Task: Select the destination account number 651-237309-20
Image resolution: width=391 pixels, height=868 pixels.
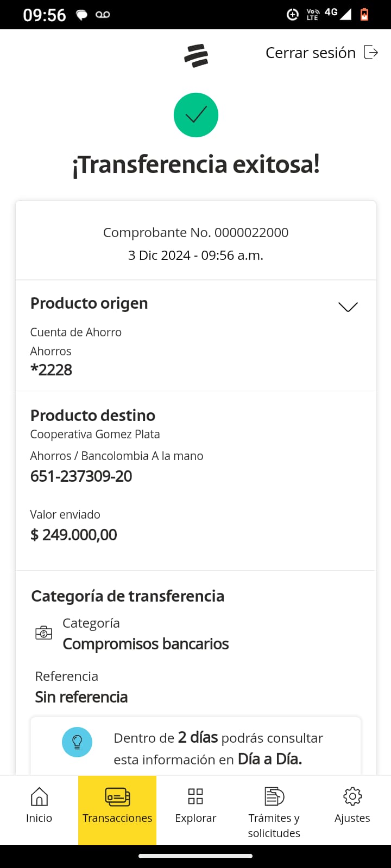Action: [81, 476]
